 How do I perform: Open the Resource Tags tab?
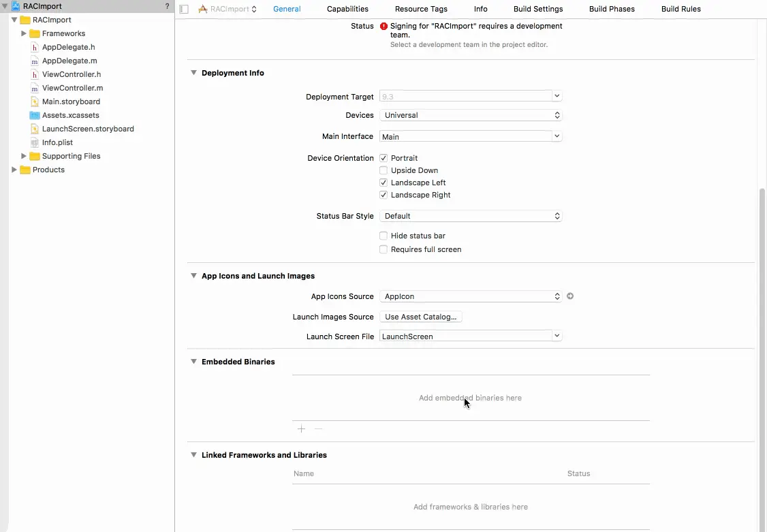click(x=421, y=10)
